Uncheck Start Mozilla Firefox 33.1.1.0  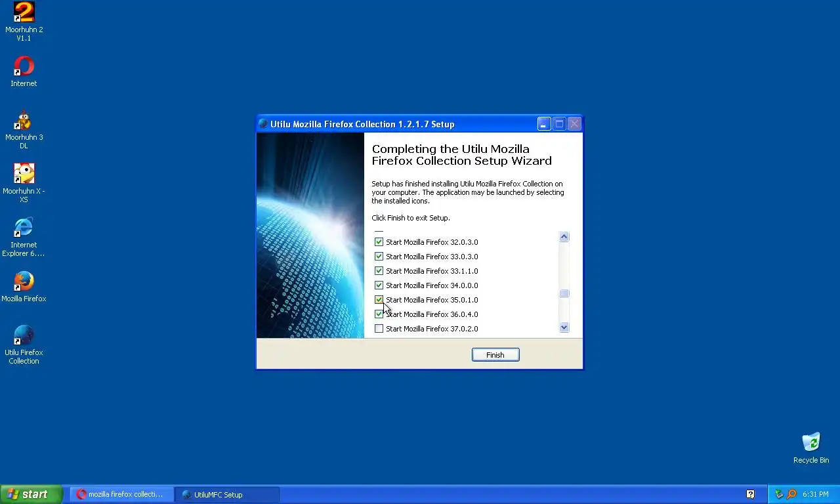[x=379, y=271]
